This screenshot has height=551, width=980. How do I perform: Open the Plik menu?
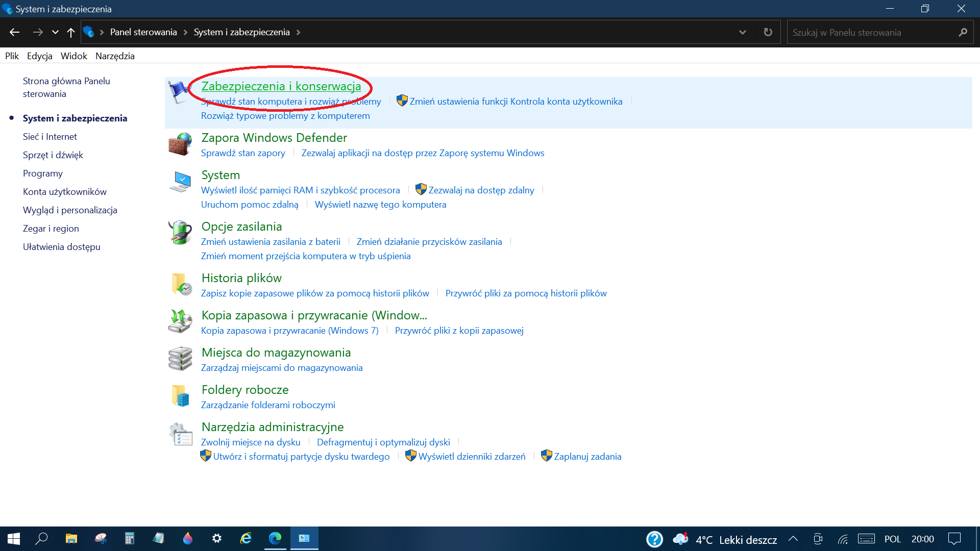click(11, 56)
